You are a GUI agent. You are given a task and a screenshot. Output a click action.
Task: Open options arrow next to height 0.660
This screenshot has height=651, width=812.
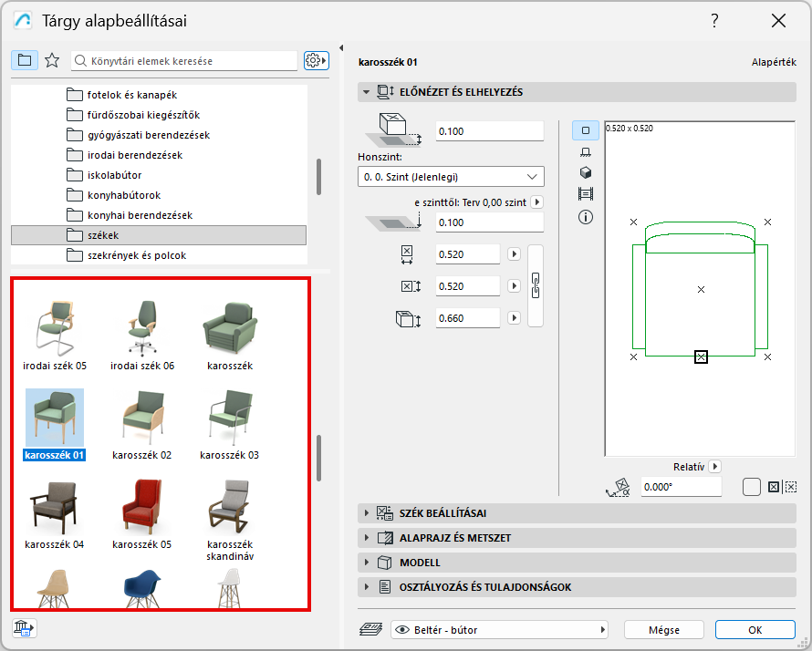click(514, 317)
